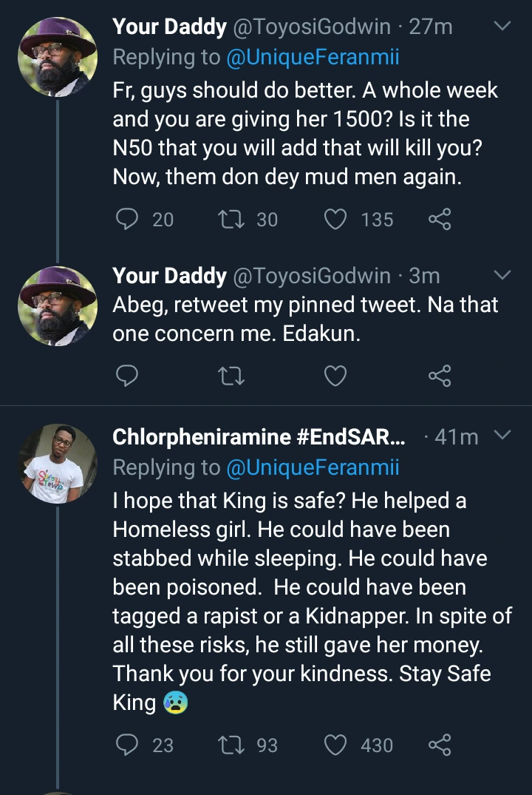Screen dimensions: 532x795
Task: Retweet the 'Abeg, retweet my pinned tweet' post
Action: click(232, 376)
